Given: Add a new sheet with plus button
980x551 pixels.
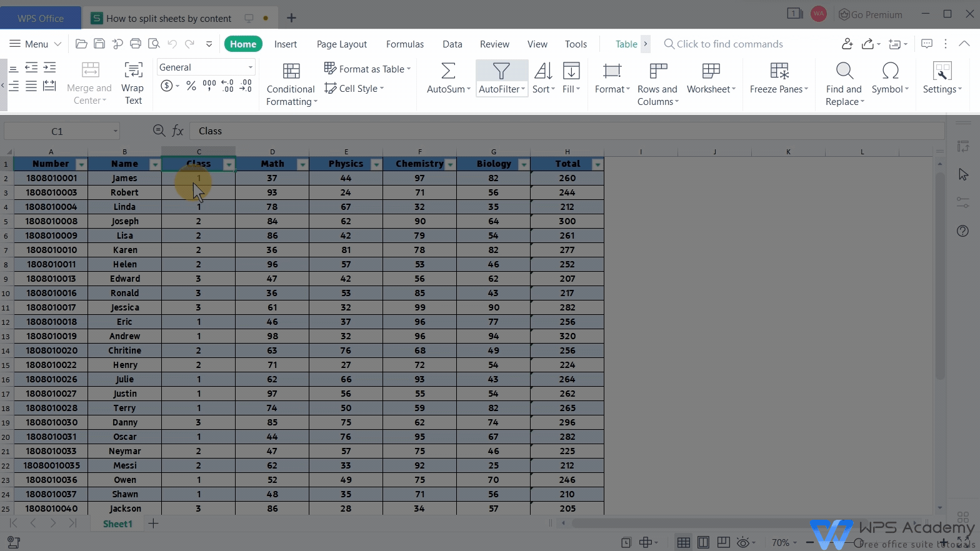Looking at the screenshot, I should pyautogui.click(x=153, y=524).
